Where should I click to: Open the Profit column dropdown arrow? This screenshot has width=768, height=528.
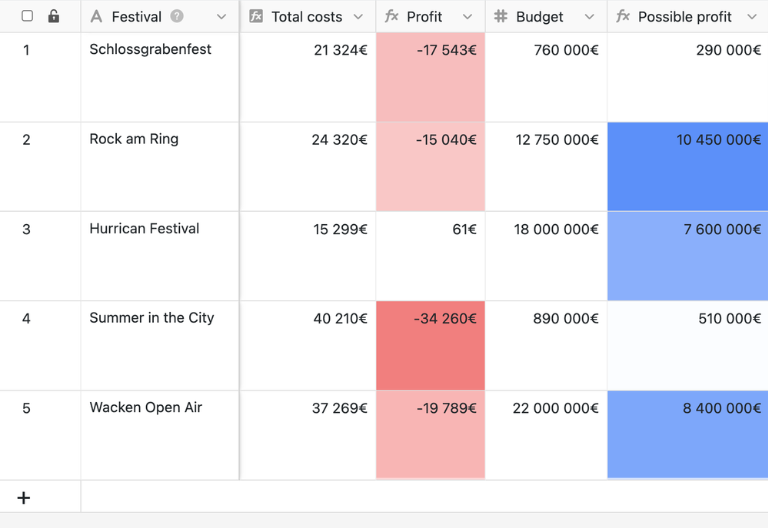coord(467,17)
